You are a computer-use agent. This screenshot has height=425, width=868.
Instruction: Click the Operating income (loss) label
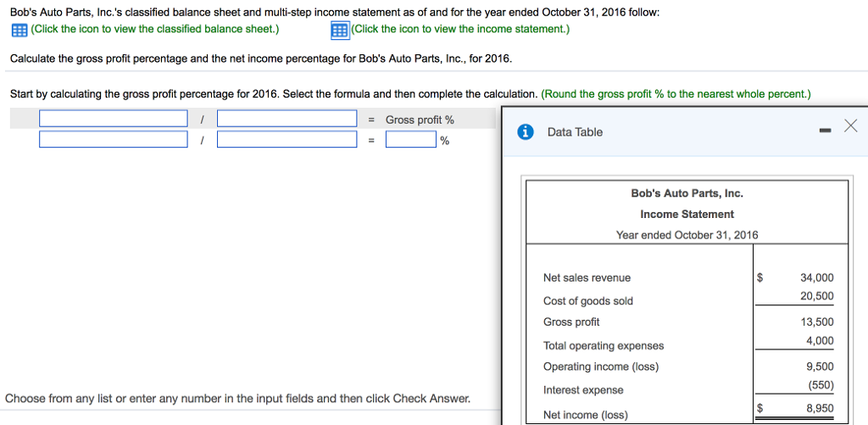pos(601,366)
